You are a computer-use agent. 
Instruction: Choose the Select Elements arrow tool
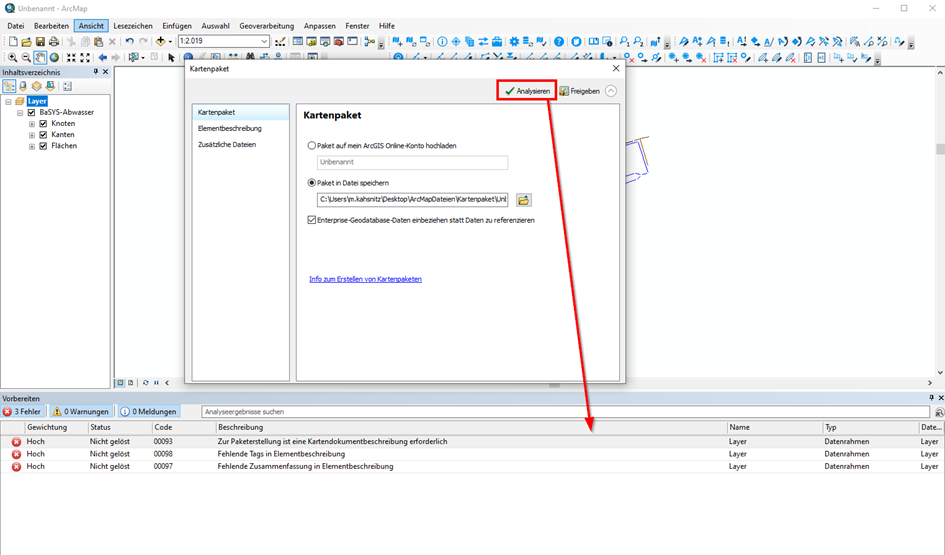171,58
